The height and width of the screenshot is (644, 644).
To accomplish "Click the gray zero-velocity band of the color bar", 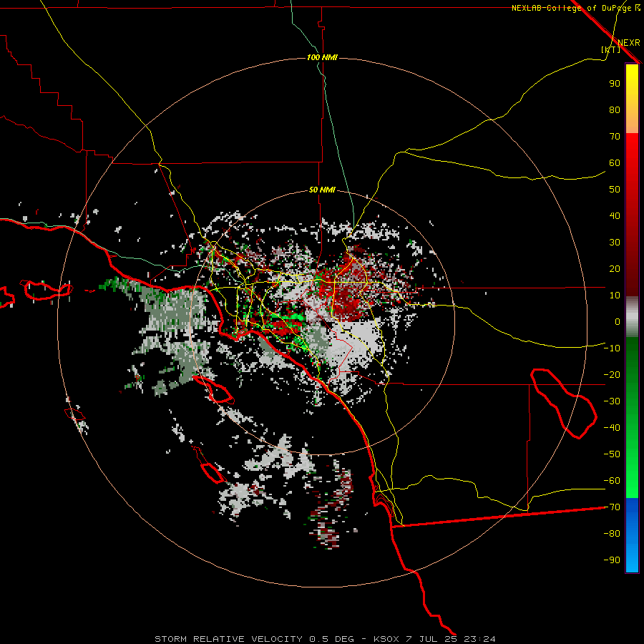I will [632, 317].
